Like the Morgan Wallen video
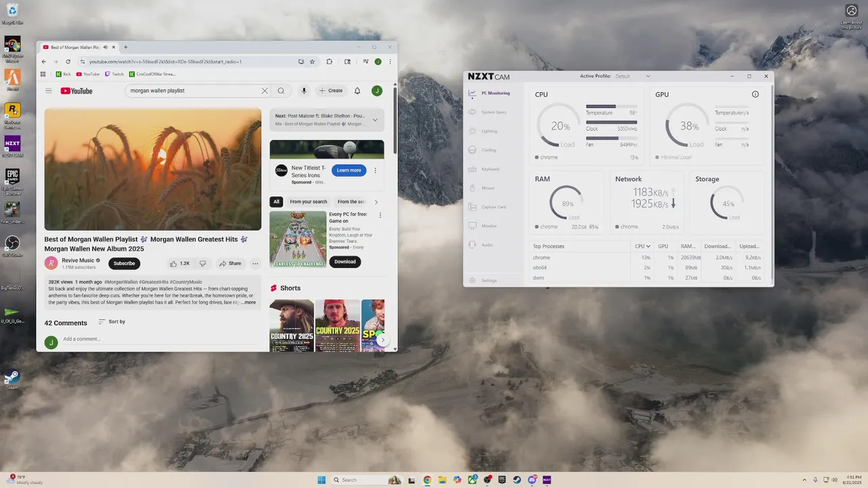This screenshot has width=868, height=488. pos(180,263)
